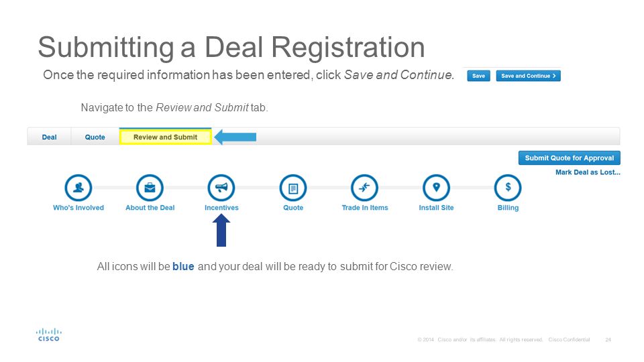Click Submit Quote for Approval button
The image size is (644, 362).
[570, 158]
